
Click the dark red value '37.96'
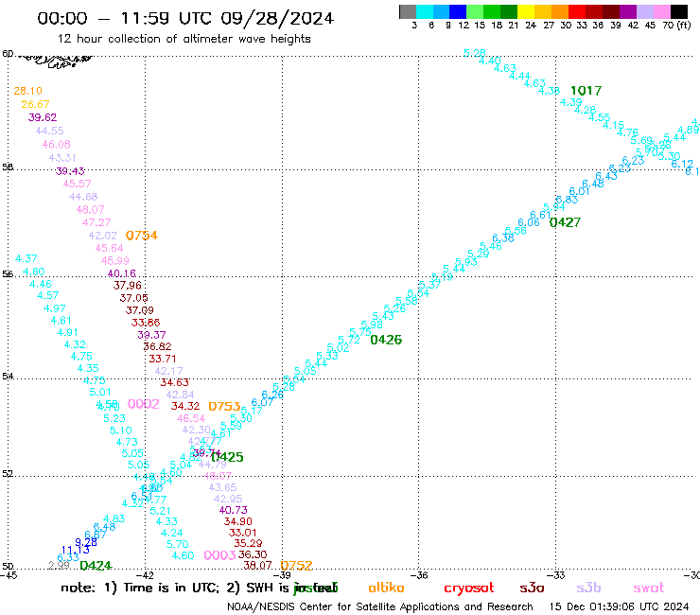pyautogui.click(x=128, y=286)
